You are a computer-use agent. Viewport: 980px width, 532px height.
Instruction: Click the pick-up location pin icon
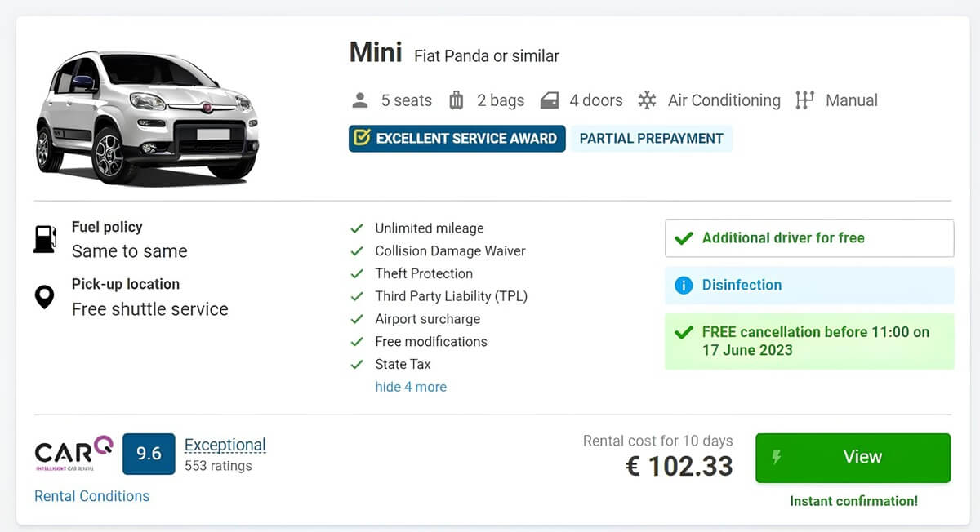44,297
